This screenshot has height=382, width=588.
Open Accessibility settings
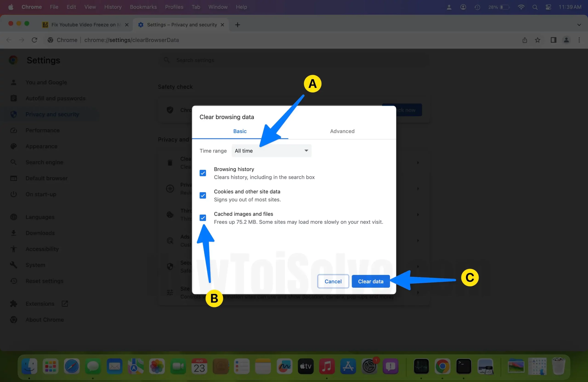[x=42, y=249]
